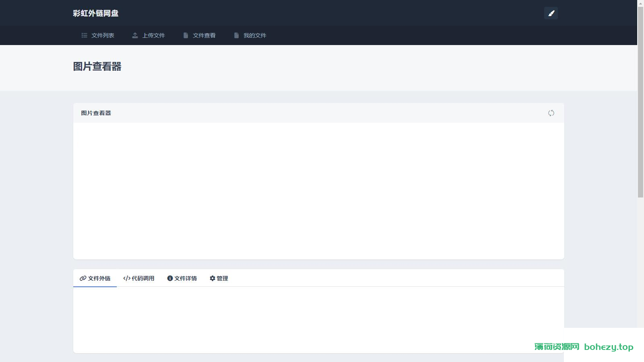Click the 图片查看器 panel header label

click(x=96, y=113)
